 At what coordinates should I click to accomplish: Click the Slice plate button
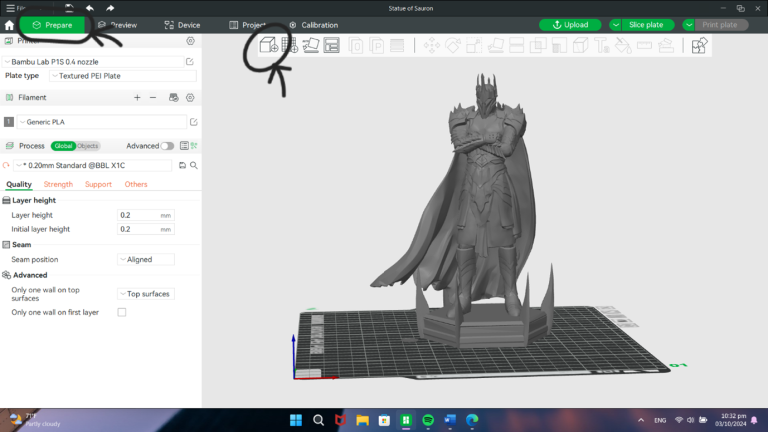[x=646, y=25]
